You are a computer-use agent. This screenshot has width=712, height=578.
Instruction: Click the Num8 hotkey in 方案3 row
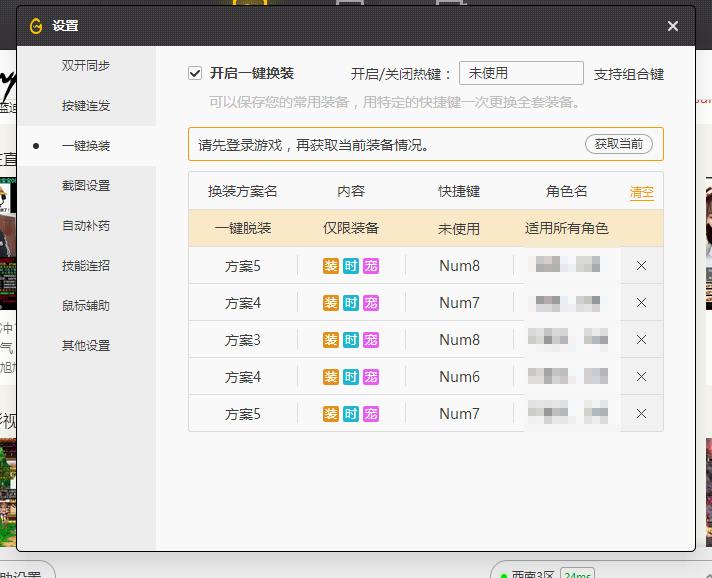click(459, 340)
